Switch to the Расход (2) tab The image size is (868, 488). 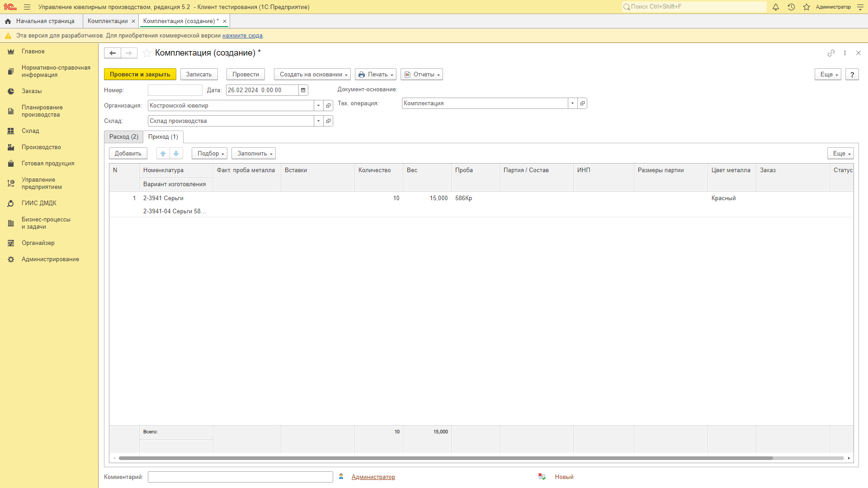tap(123, 136)
